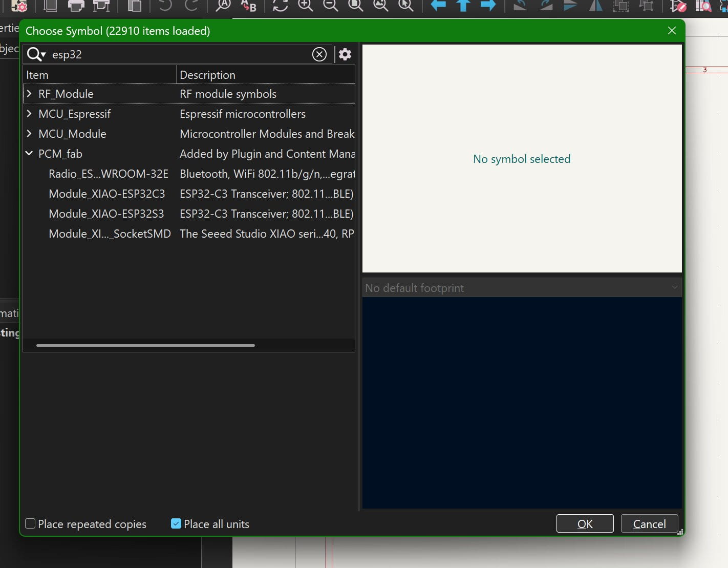Expand the MCU_Espressif library
Image resolution: width=728 pixels, height=568 pixels.
[29, 114]
